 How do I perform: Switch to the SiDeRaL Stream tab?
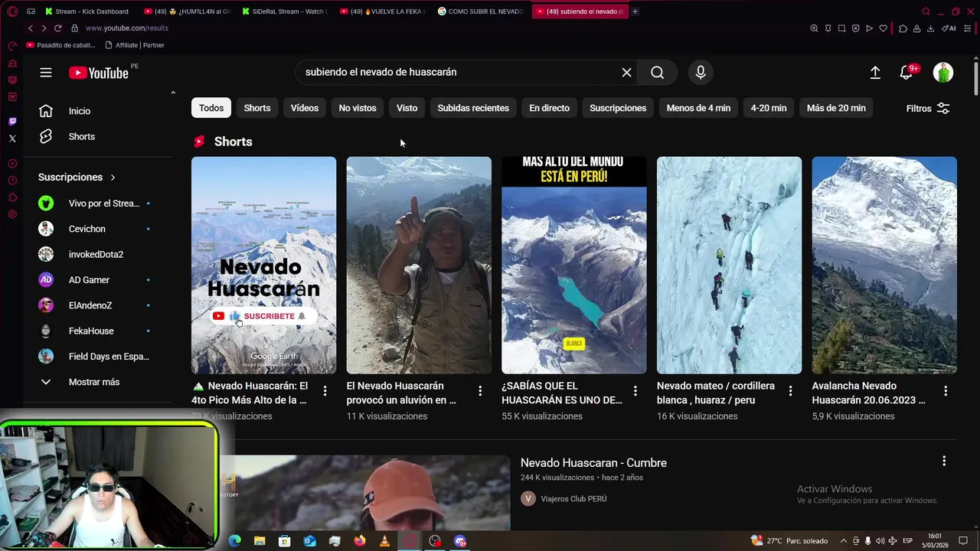click(283, 11)
